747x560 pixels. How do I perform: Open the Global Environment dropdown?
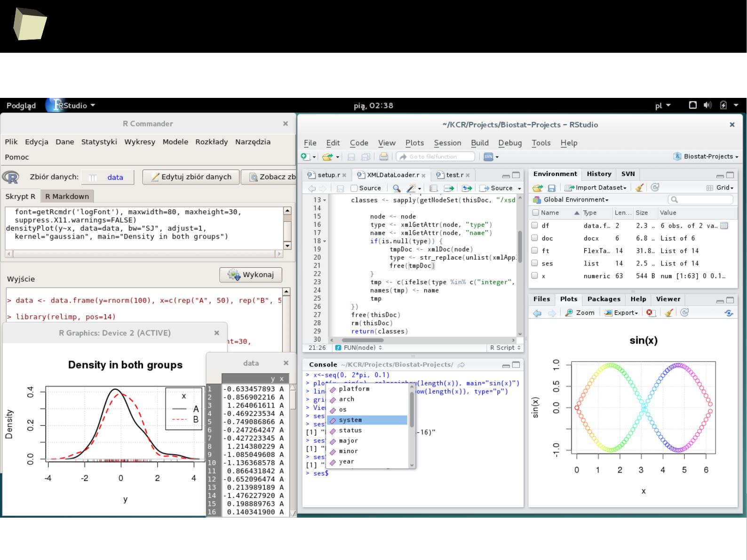point(571,200)
